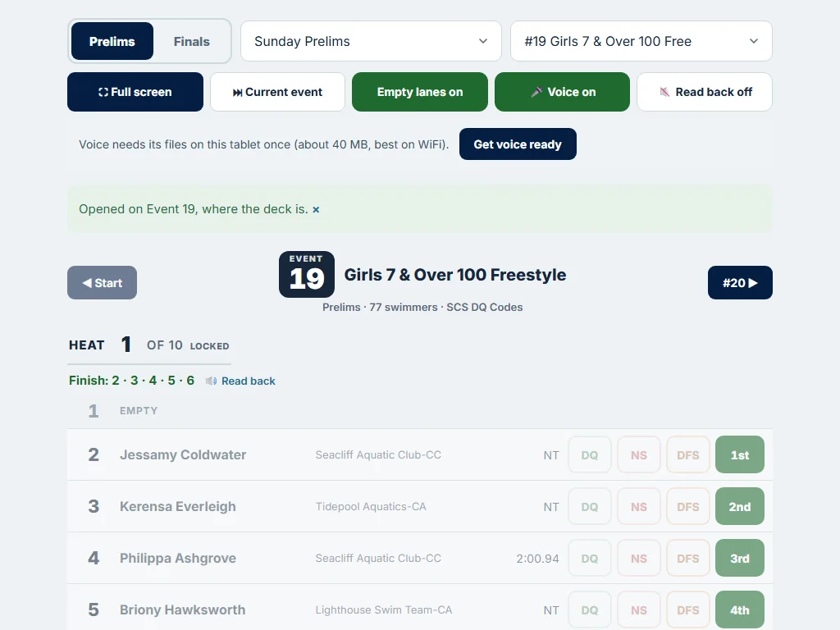Click the Start back button
Viewport: 840px width, 630px height.
[x=102, y=283]
